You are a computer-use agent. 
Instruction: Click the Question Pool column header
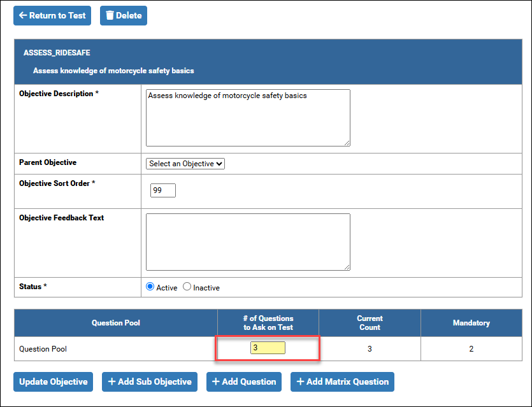pos(115,323)
